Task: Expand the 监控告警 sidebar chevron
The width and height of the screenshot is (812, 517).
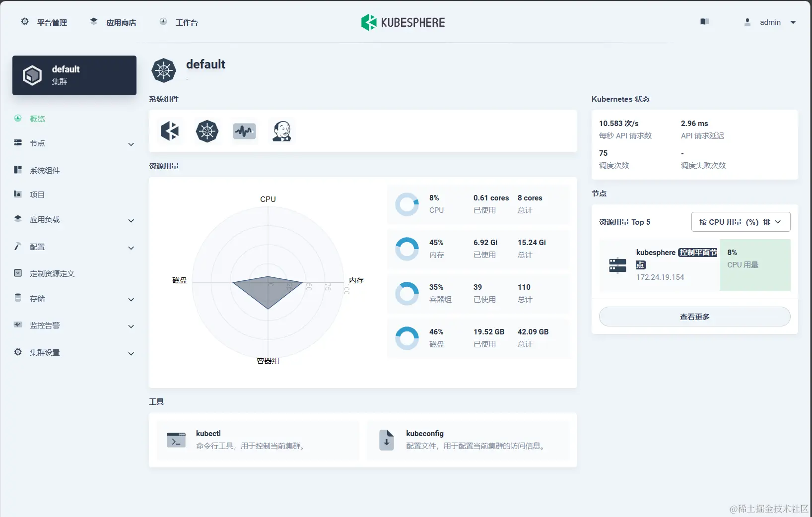Action: coord(131,326)
